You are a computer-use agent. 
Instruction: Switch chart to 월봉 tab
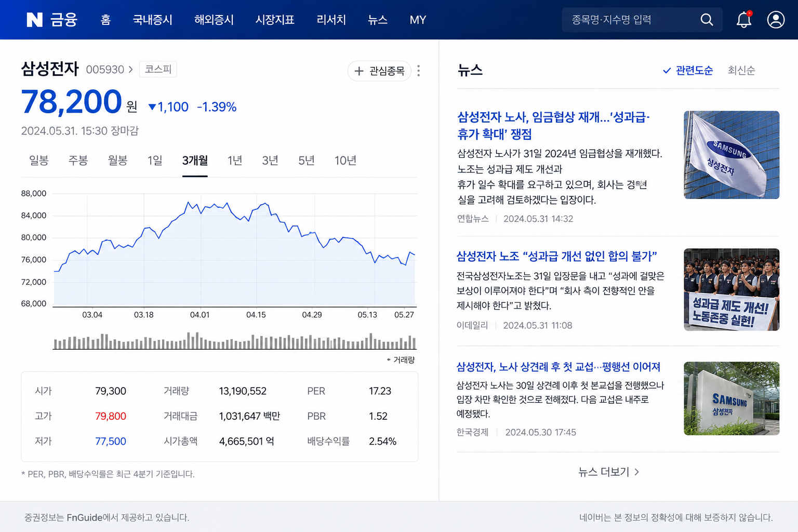tap(117, 161)
